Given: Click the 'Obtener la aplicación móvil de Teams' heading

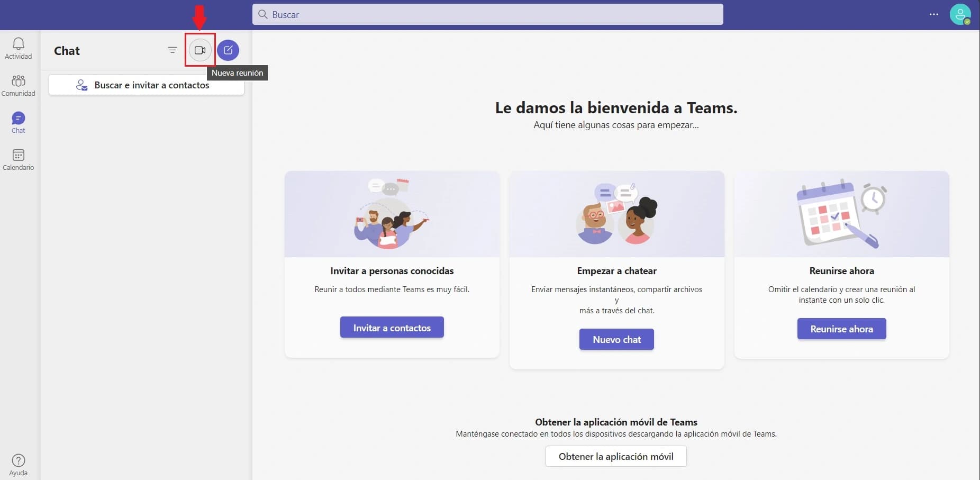Looking at the screenshot, I should click(616, 422).
